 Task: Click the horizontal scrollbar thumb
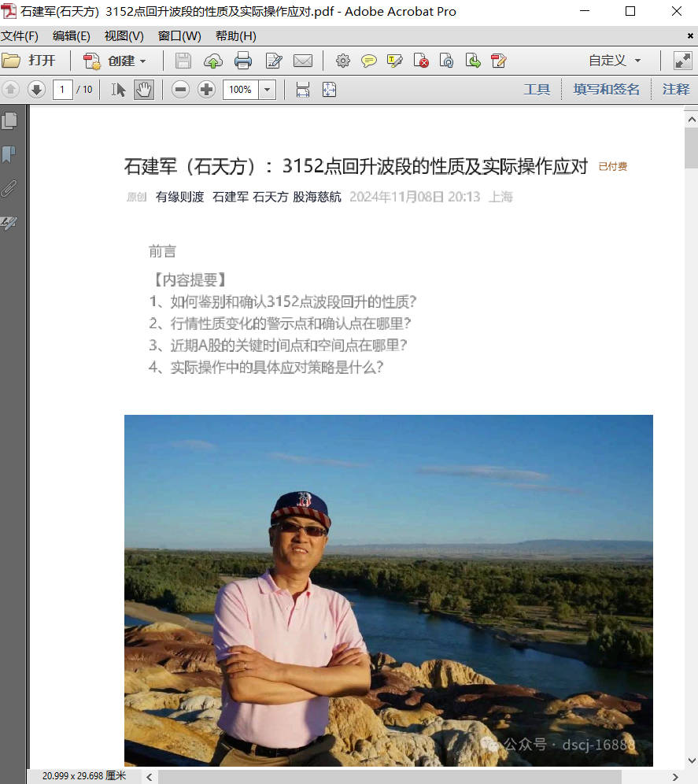tap(390, 776)
